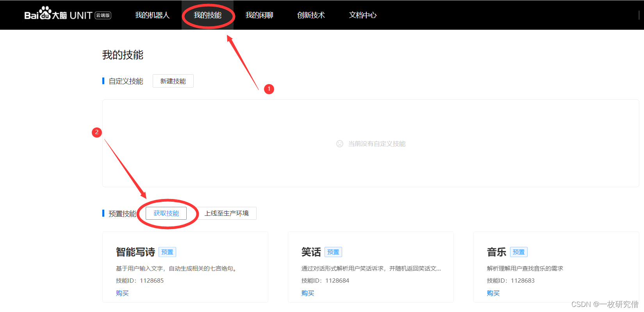Screen dimensions: 644x312
Task: Click 预置 tag beside 智能写诗
Action: coord(168,252)
